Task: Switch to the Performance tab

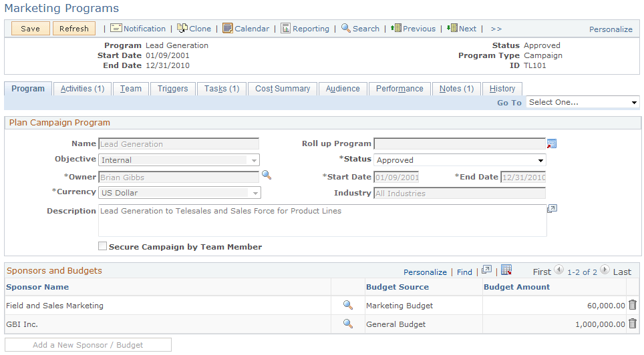Action: click(399, 89)
